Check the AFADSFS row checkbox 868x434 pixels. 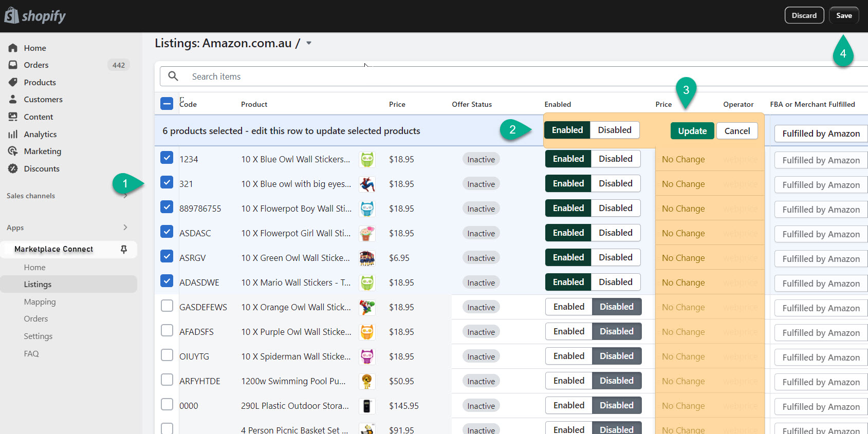(167, 330)
